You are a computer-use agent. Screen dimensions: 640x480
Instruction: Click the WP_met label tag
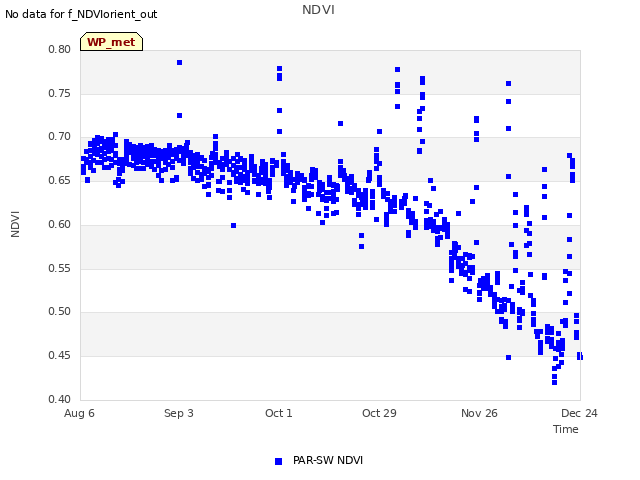pos(111,42)
